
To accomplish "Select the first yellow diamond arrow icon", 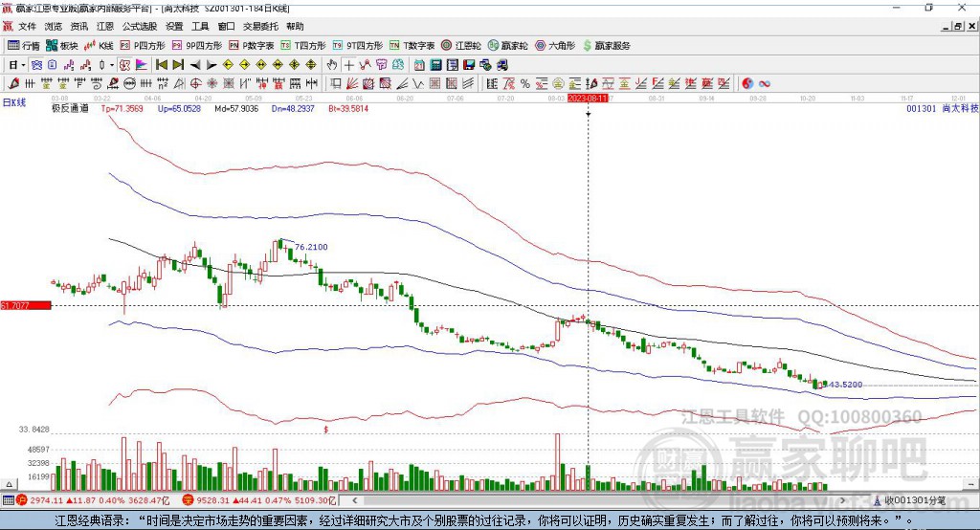I will pyautogui.click(x=228, y=65).
